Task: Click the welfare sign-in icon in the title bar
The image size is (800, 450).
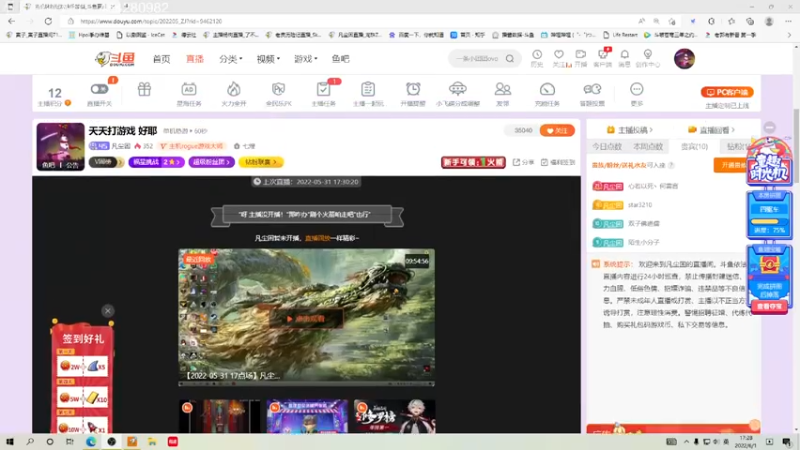Action: click(x=545, y=162)
